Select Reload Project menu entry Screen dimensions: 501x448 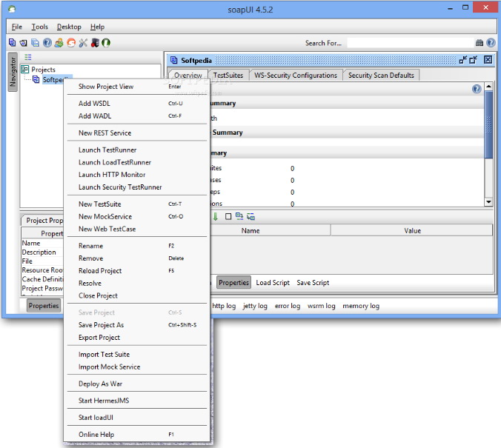pos(137,271)
